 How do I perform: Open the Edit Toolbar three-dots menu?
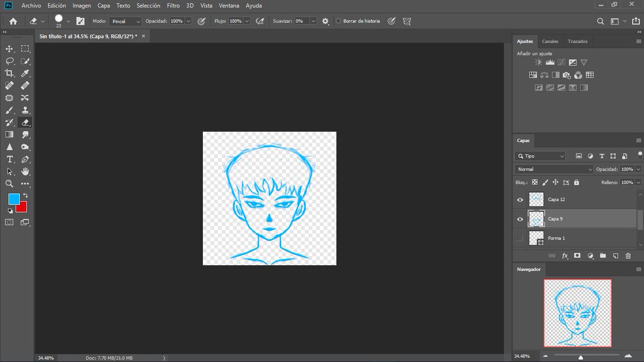coord(25,184)
